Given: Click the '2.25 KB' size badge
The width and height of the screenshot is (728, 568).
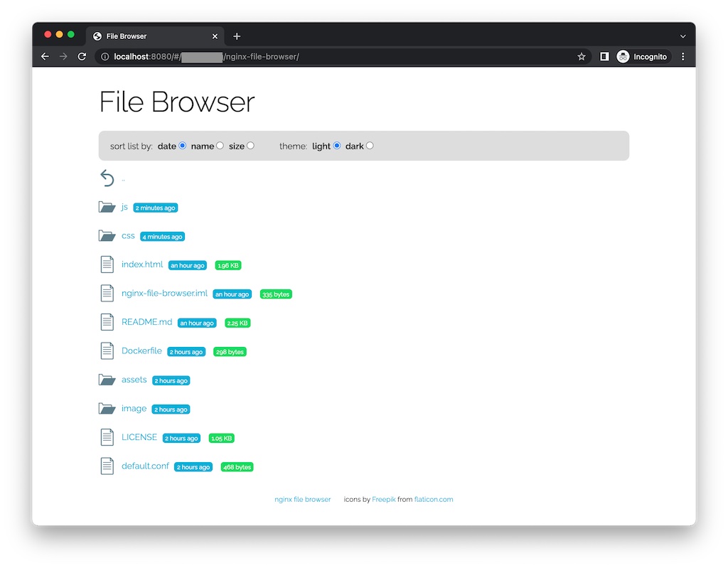Looking at the screenshot, I should (x=237, y=323).
